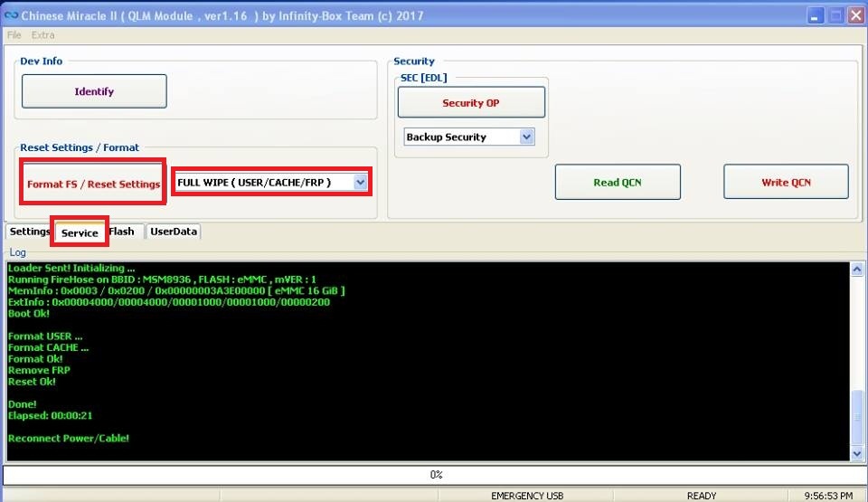
Task: Click the Read QCN button
Action: point(618,182)
